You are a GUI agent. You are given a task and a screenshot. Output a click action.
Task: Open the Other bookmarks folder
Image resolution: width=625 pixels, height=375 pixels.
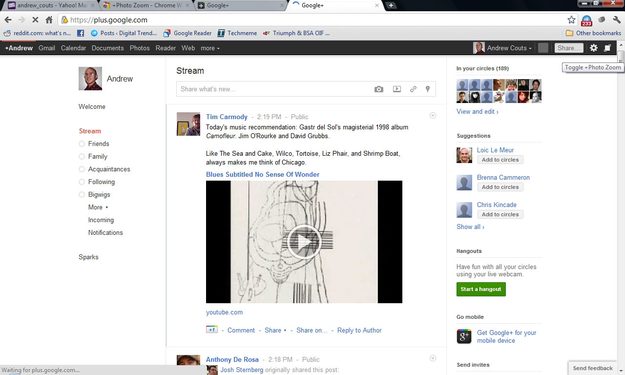593,33
